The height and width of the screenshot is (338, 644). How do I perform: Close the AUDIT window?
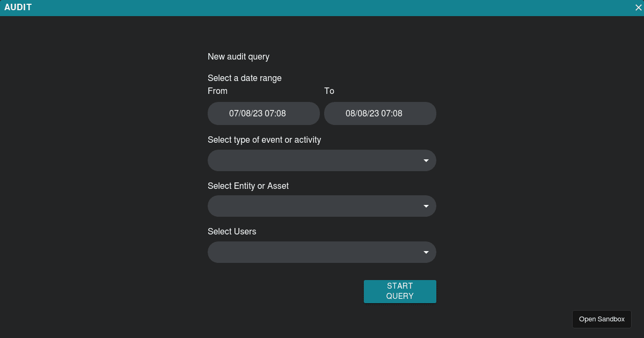coord(639,8)
